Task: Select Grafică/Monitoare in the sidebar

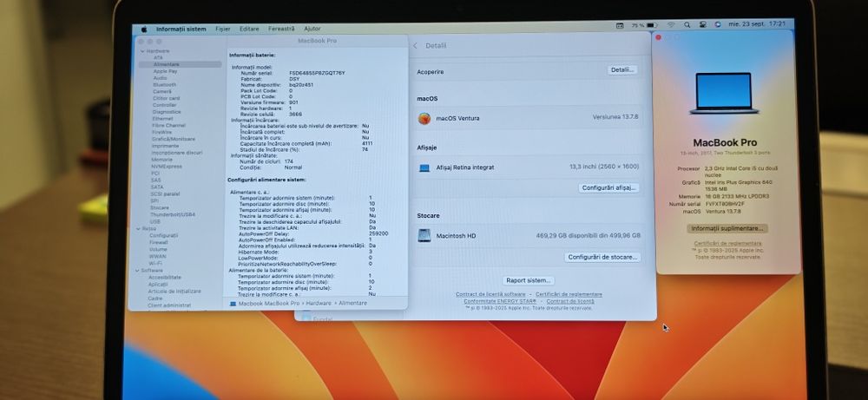Action: (174, 139)
